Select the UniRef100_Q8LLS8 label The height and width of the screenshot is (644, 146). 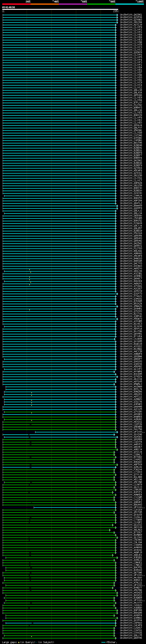[x=131, y=90]
